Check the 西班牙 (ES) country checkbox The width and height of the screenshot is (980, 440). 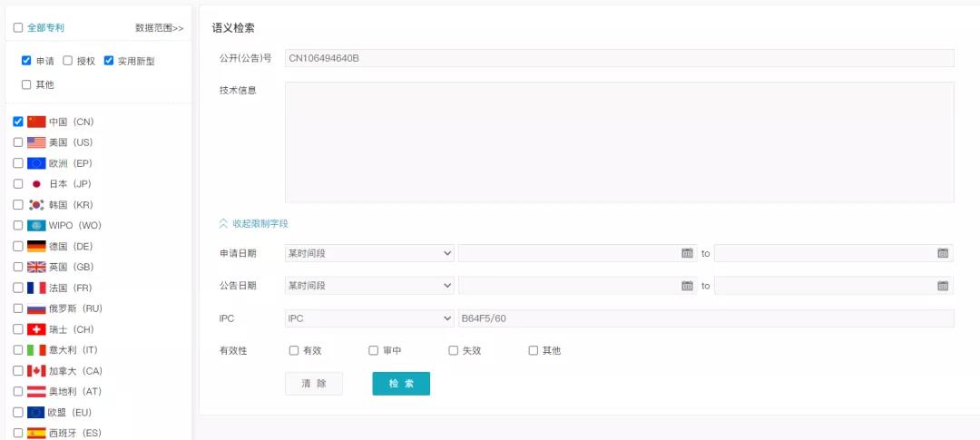click(18, 433)
